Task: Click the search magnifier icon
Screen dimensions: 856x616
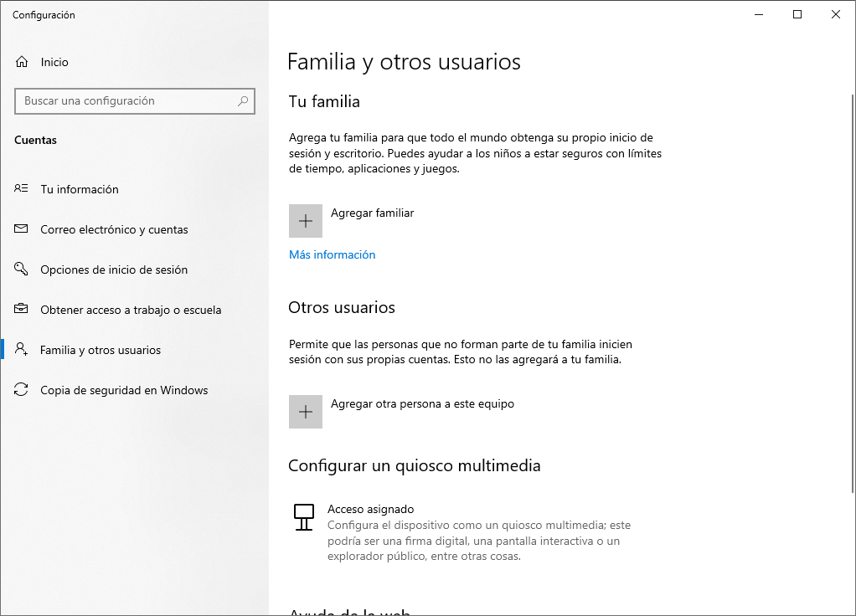Action: coord(243,101)
